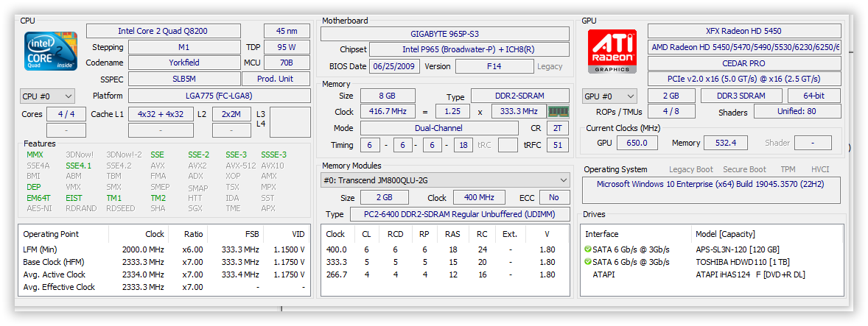
Task: Click the 4x32 + 4x32 L1 cache field
Action: click(x=161, y=114)
